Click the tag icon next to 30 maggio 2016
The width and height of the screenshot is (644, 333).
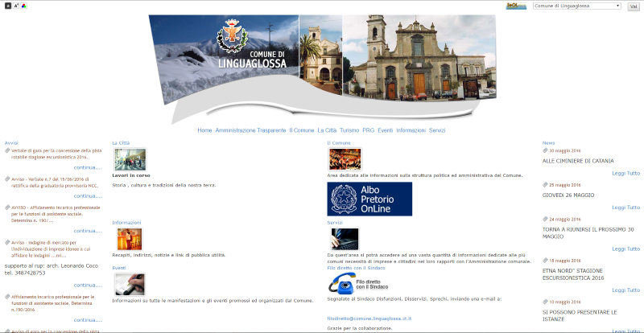point(545,150)
